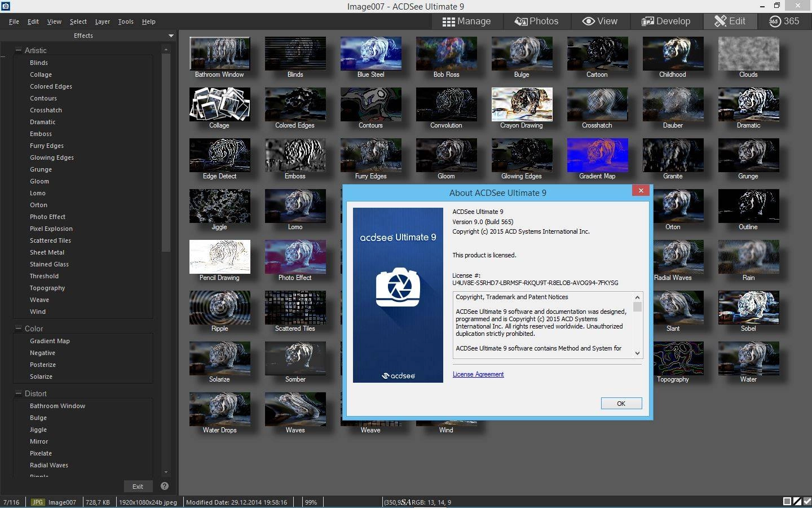The width and height of the screenshot is (812, 508).
Task: Open the Effects panel dropdown arrow
Action: click(171, 36)
